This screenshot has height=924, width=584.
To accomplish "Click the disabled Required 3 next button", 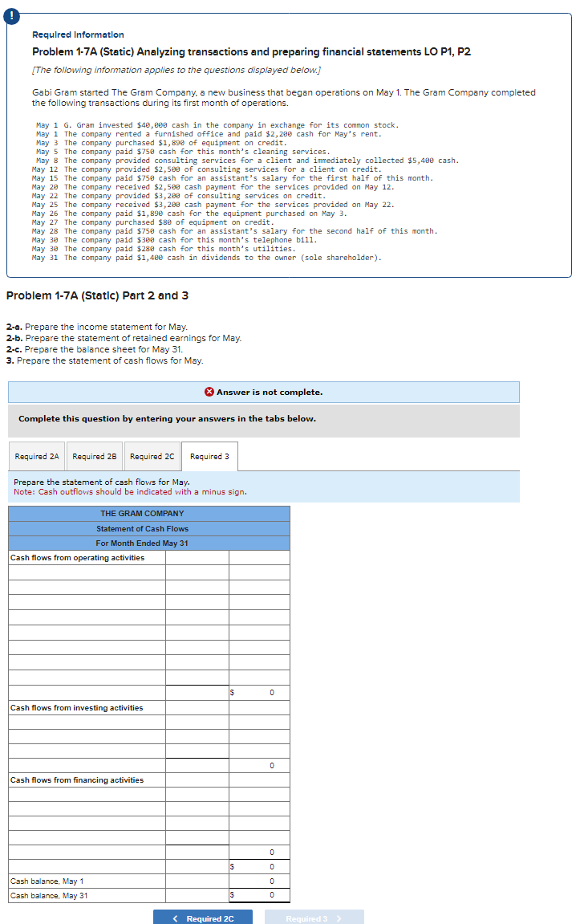I will click(x=314, y=918).
